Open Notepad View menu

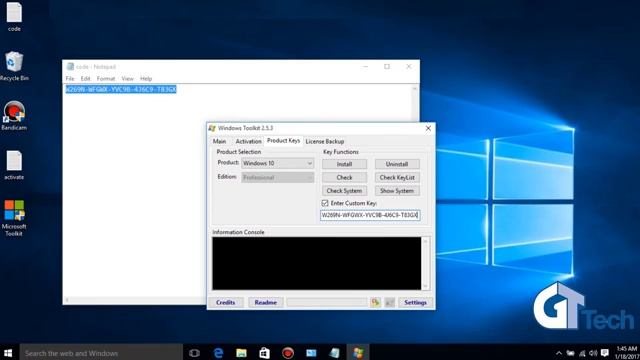[127, 78]
